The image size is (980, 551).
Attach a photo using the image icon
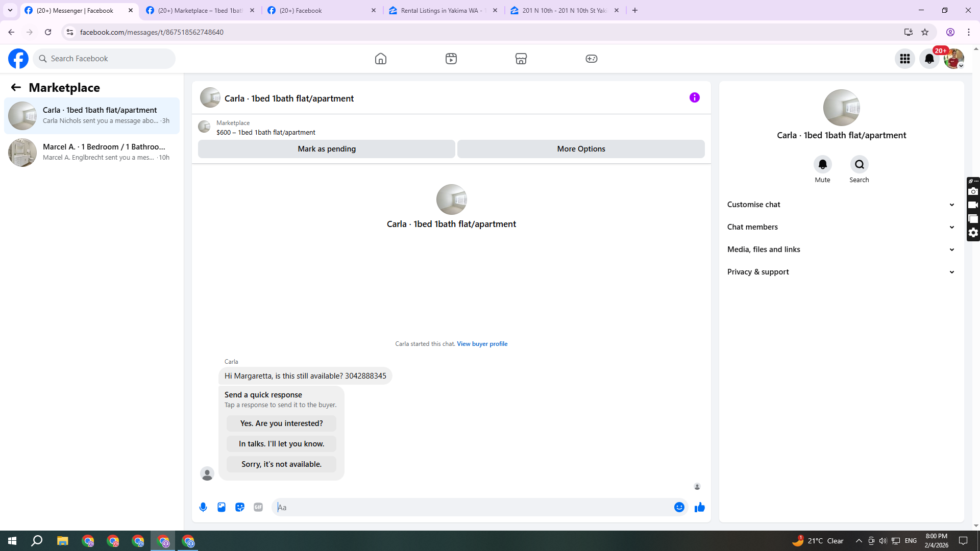pos(222,507)
